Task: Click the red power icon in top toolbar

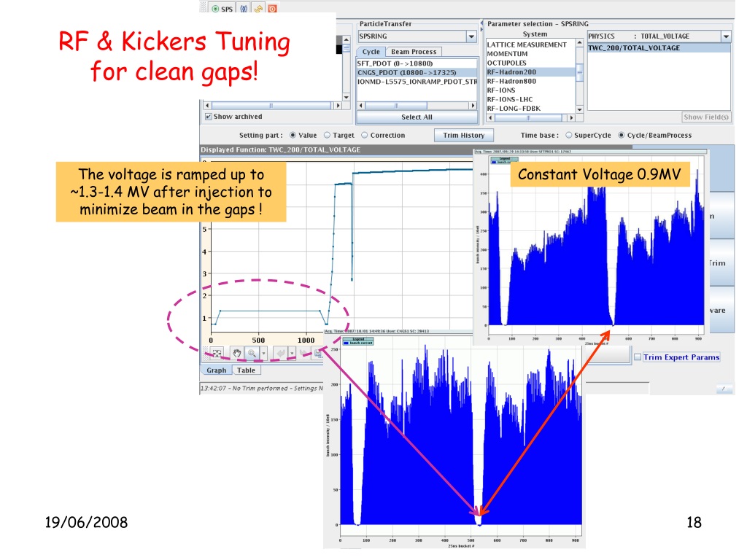Action: (273, 9)
